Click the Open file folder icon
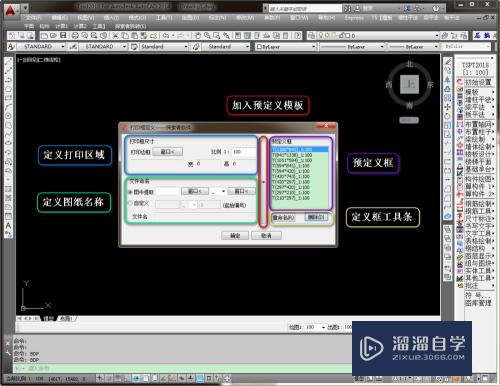The width and height of the screenshot is (500, 386). tap(53, 35)
